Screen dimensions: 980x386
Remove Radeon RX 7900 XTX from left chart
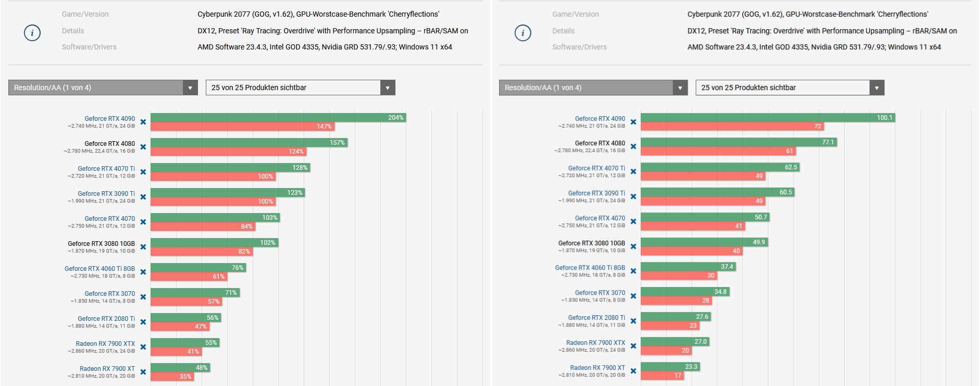[x=143, y=347]
